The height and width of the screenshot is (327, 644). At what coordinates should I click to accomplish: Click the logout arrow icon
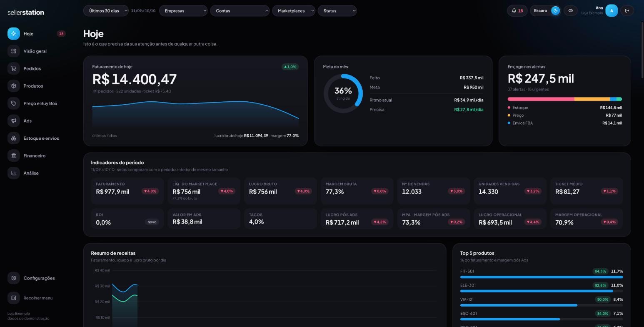pos(627,11)
